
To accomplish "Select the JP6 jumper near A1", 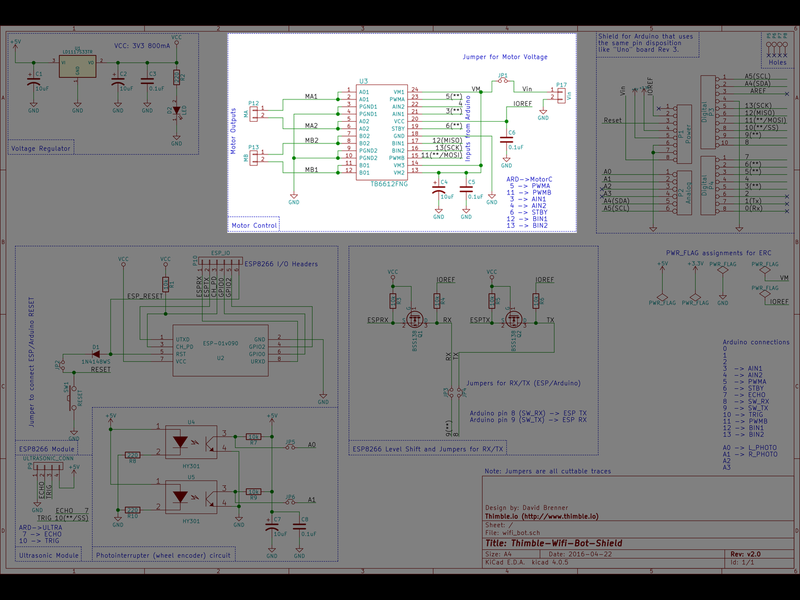I will [290, 501].
